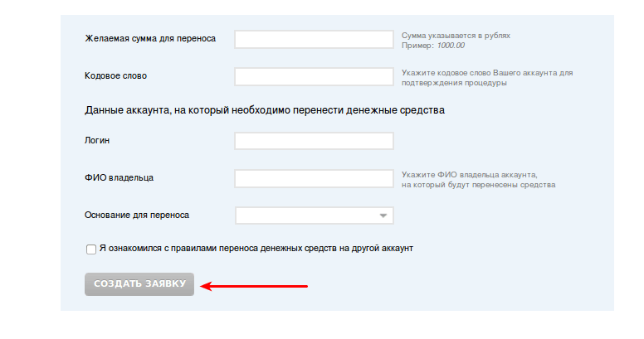Click the СОЗДАТЬ ЗАЯВКУ button
The image size is (644, 339).
(x=139, y=284)
